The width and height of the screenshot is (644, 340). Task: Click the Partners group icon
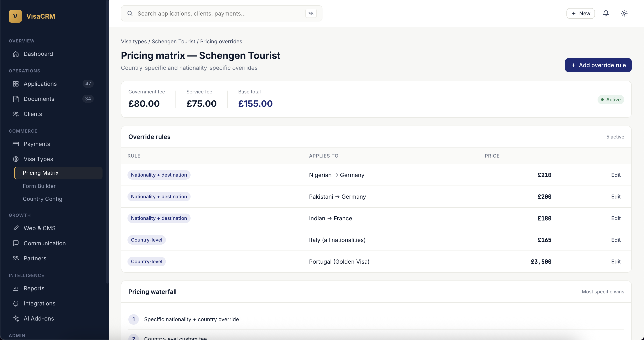pyautogui.click(x=16, y=258)
